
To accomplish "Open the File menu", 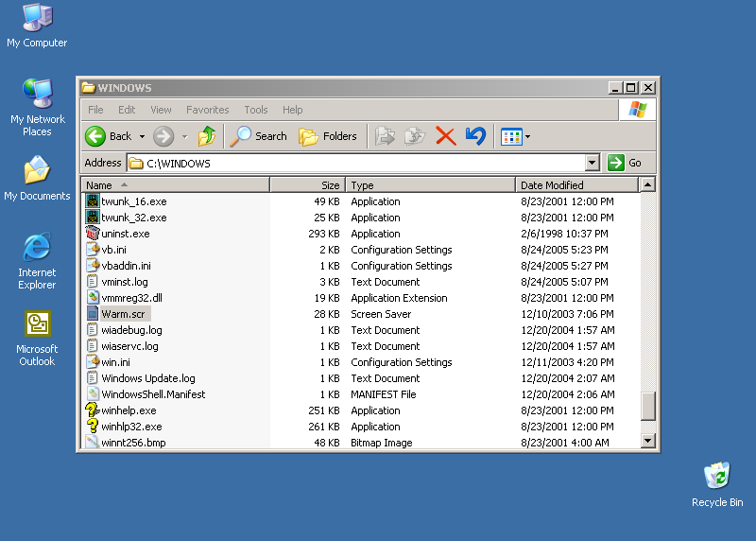I will (x=95, y=110).
